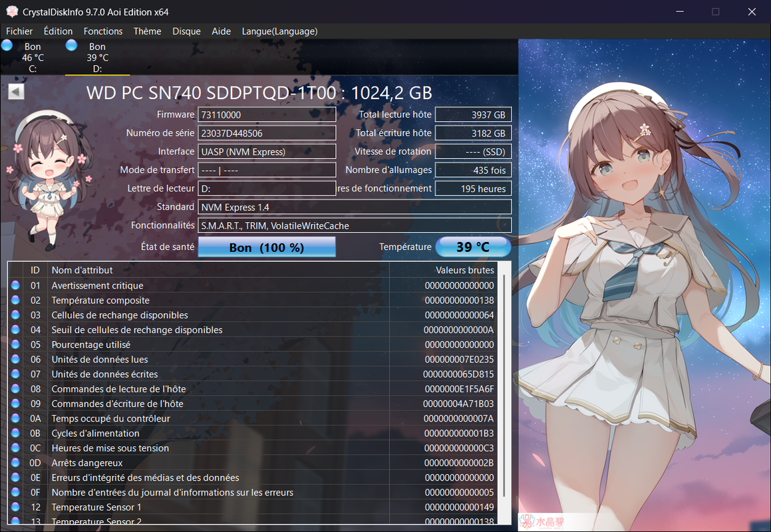
Task: Open the Édition menu
Action: point(58,31)
